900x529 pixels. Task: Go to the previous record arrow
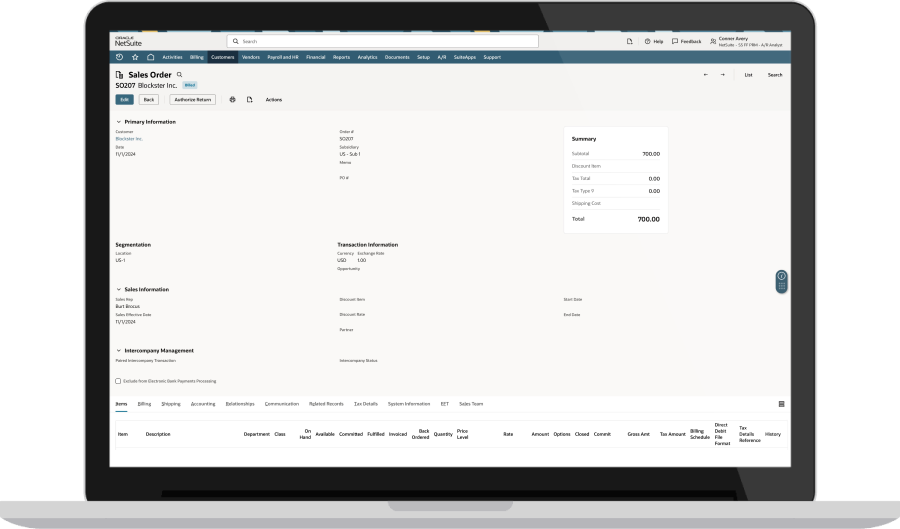(705, 75)
